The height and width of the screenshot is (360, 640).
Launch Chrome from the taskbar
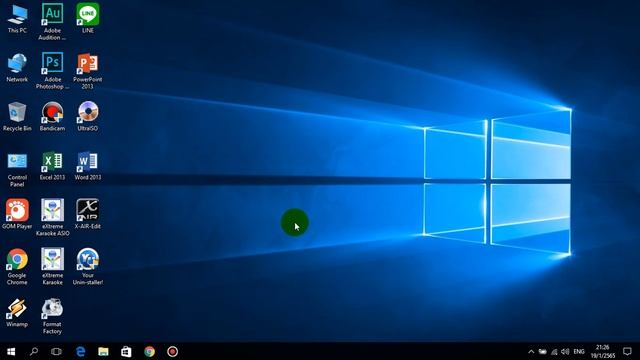pos(149,351)
